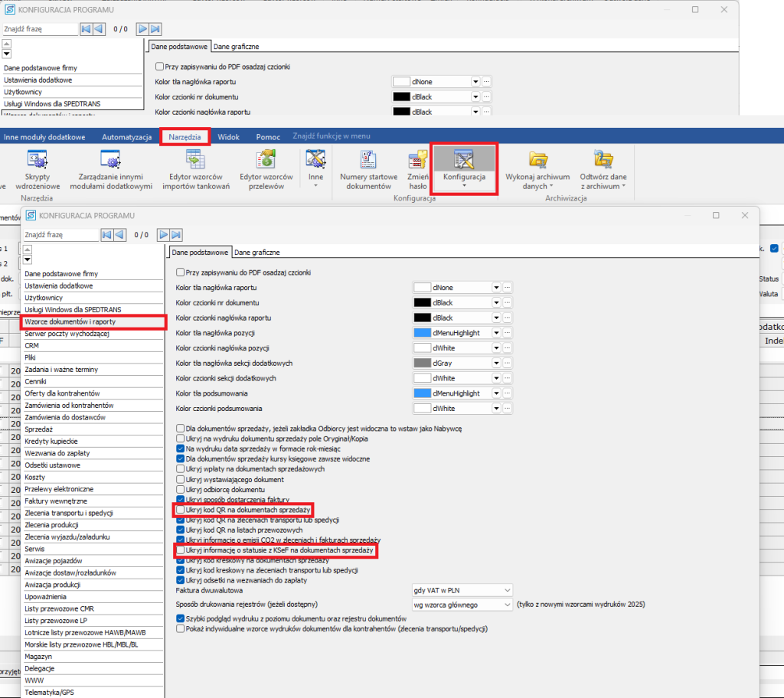Open the Pomoc menu tab

[268, 137]
